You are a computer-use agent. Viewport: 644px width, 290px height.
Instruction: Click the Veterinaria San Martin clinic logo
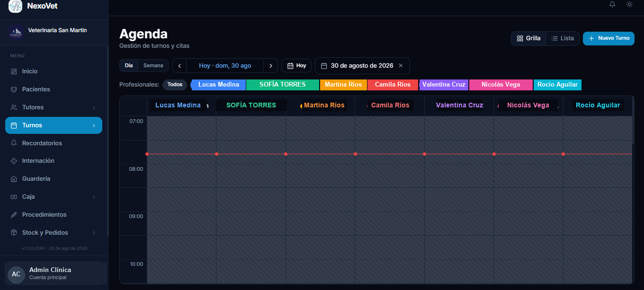tap(16, 32)
